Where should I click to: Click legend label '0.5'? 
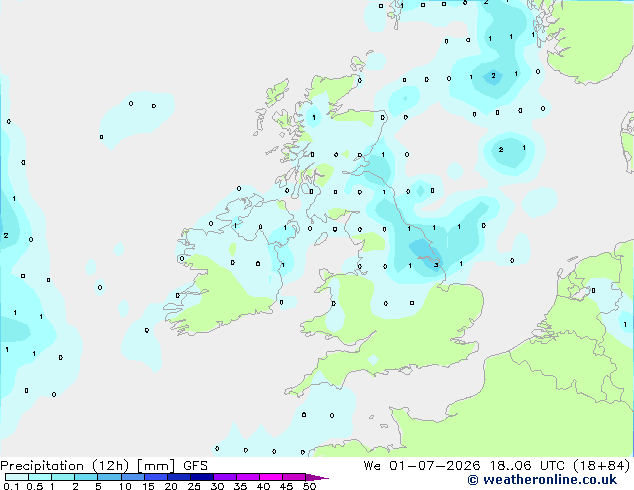35,486
